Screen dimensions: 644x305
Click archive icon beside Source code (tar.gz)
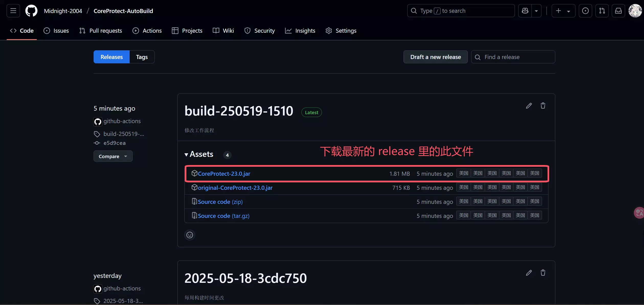[x=194, y=215]
